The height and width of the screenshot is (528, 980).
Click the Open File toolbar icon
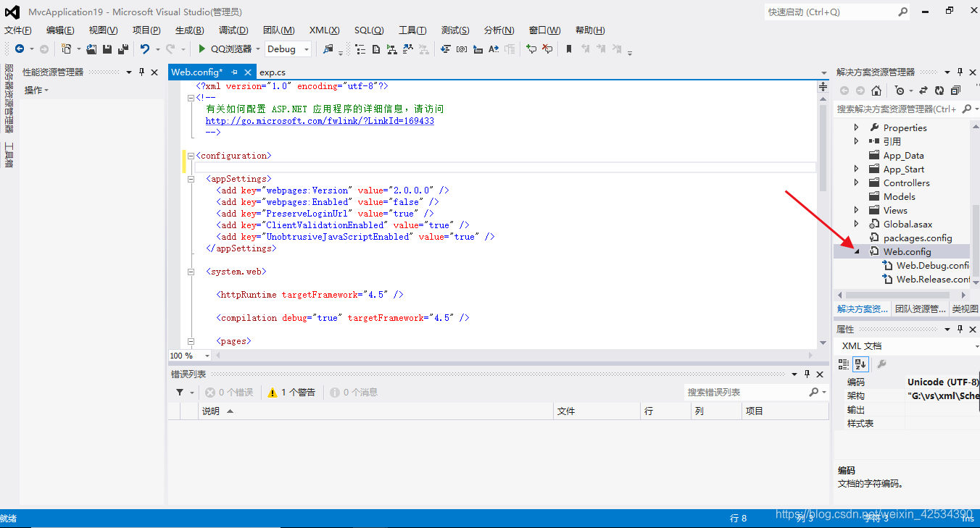pyautogui.click(x=91, y=49)
